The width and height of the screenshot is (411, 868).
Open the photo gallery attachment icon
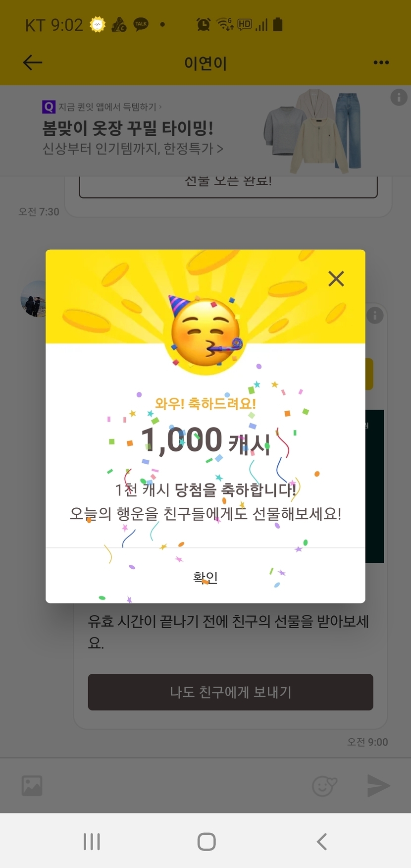32,785
